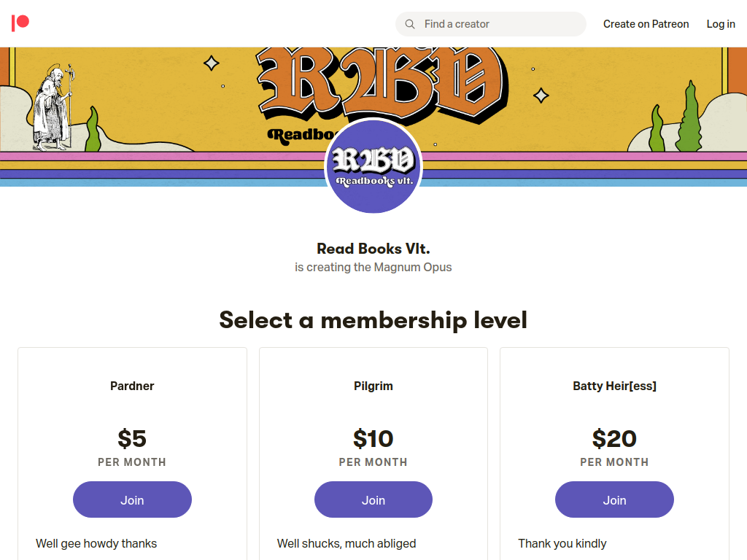Open Create on Patreon link
747x560 pixels.
pos(646,24)
